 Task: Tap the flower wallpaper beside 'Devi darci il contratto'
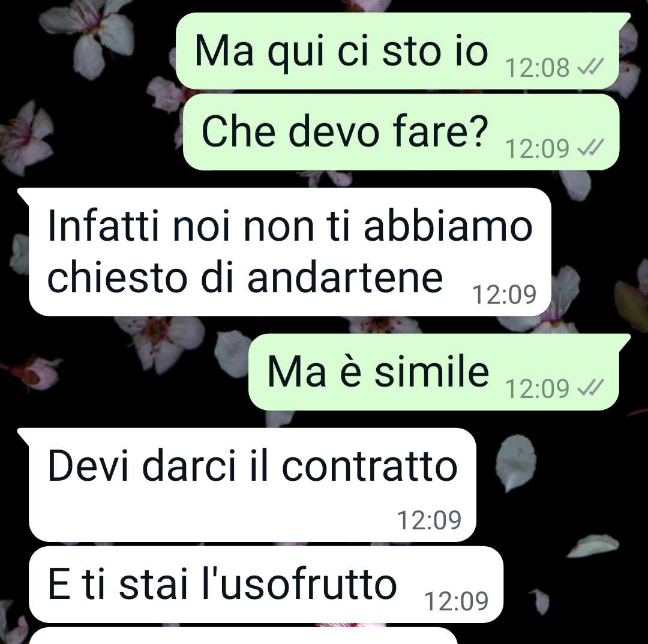(x=516, y=462)
